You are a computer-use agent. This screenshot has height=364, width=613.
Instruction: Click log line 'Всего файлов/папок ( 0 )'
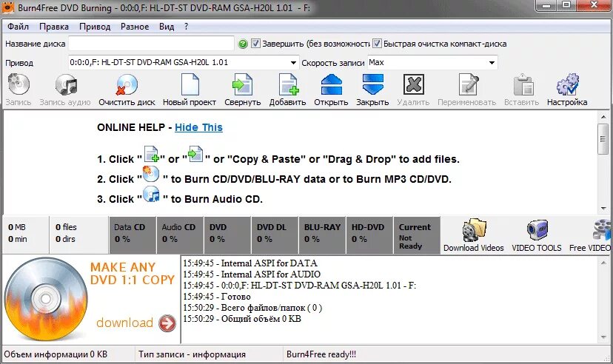pyautogui.click(x=252, y=308)
